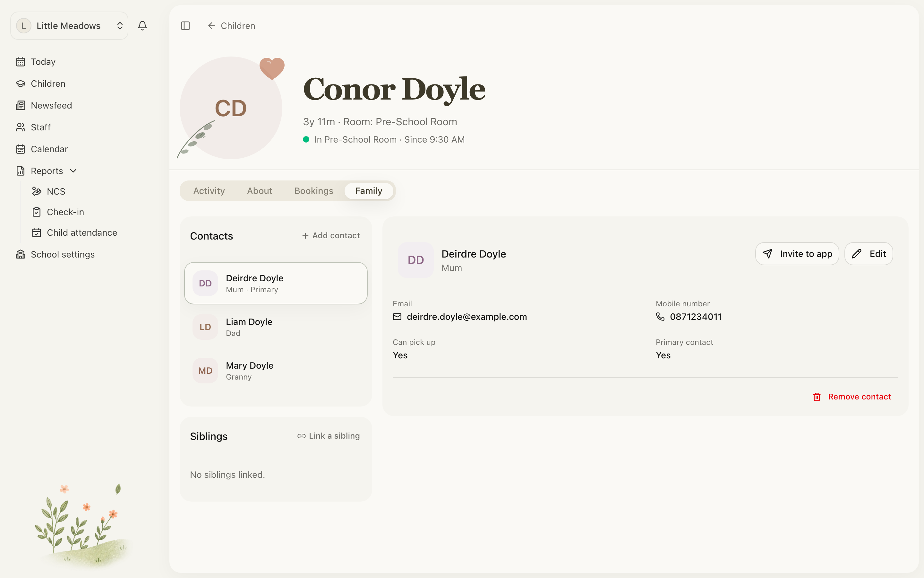
Task: Click the heart badge on avatar
Action: (x=272, y=68)
